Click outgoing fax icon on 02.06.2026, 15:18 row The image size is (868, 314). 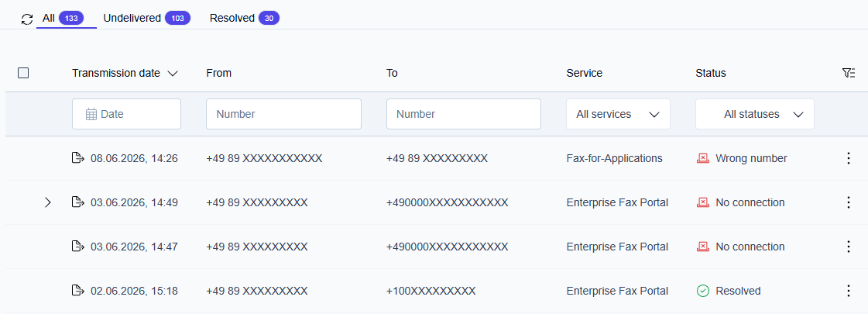coord(79,290)
